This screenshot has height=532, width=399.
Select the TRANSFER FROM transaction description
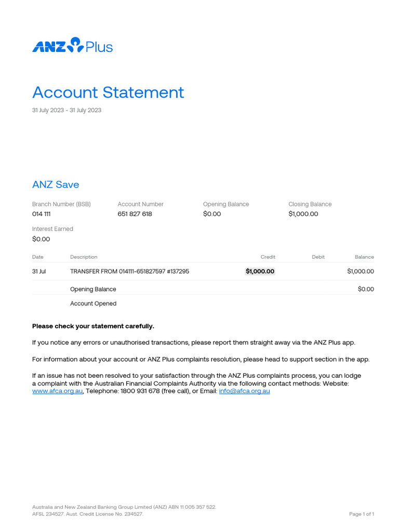[129, 271]
